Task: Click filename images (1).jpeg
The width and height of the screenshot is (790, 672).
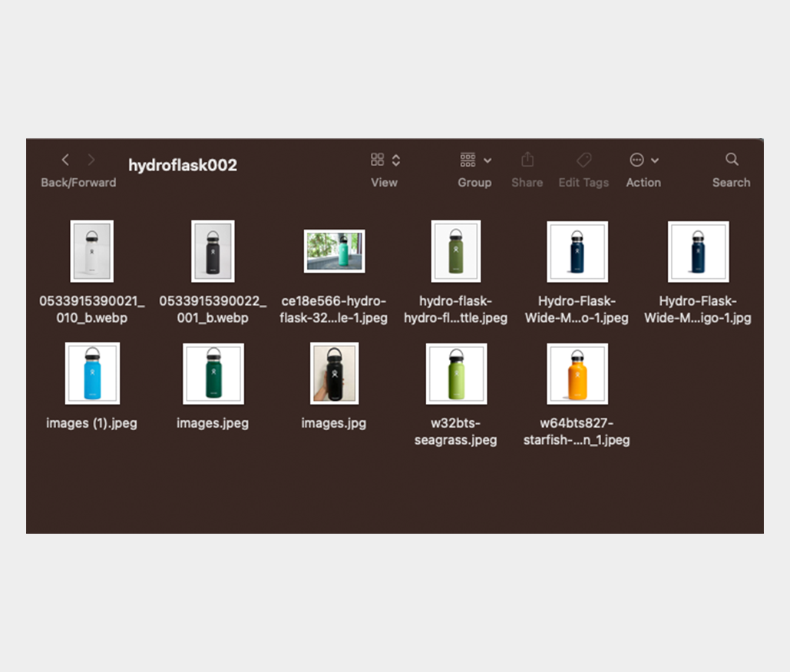Action: click(x=91, y=423)
